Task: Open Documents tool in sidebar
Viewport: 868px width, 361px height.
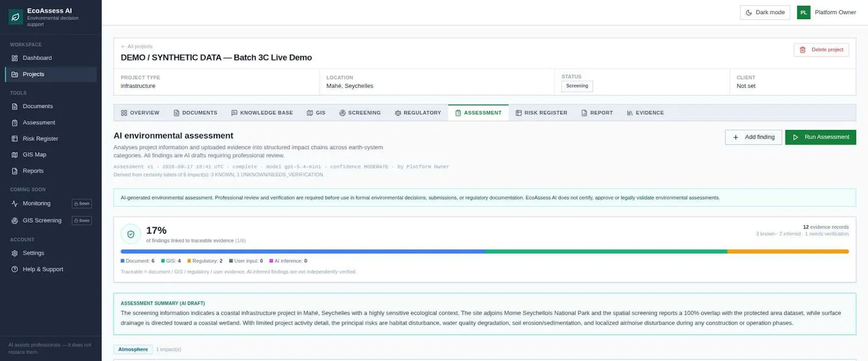Action: tap(50, 106)
